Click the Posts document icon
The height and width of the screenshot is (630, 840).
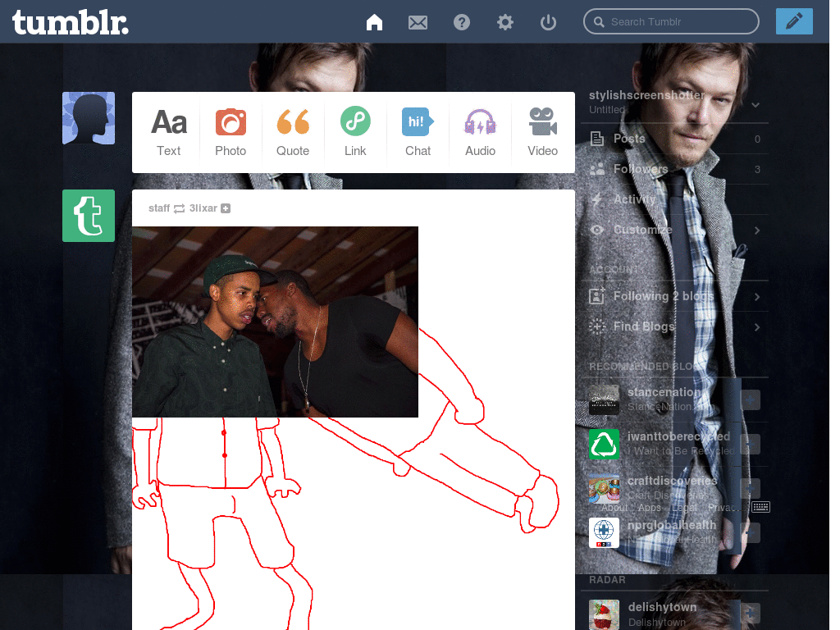point(597,139)
